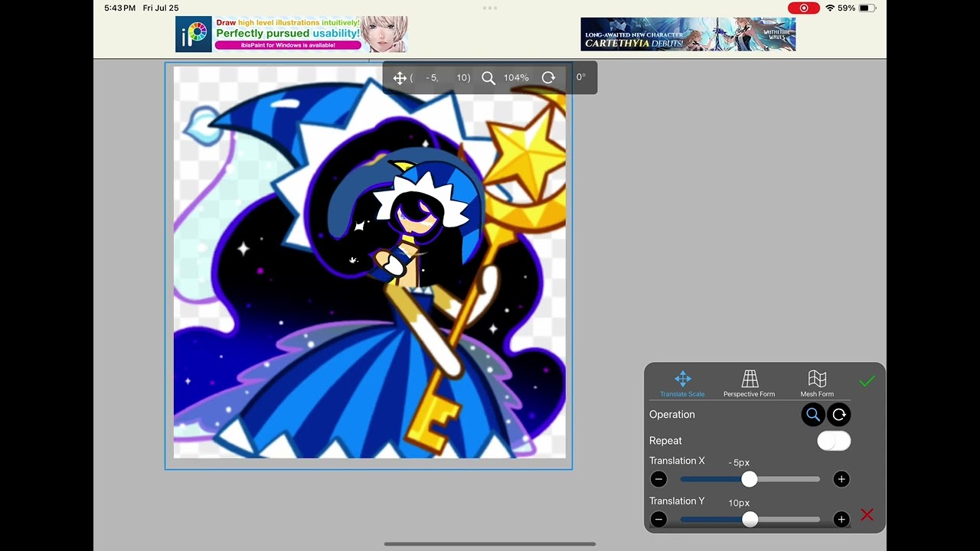Click the zoom magnifier icon in status bar
The height and width of the screenshot is (551, 980).
(488, 78)
